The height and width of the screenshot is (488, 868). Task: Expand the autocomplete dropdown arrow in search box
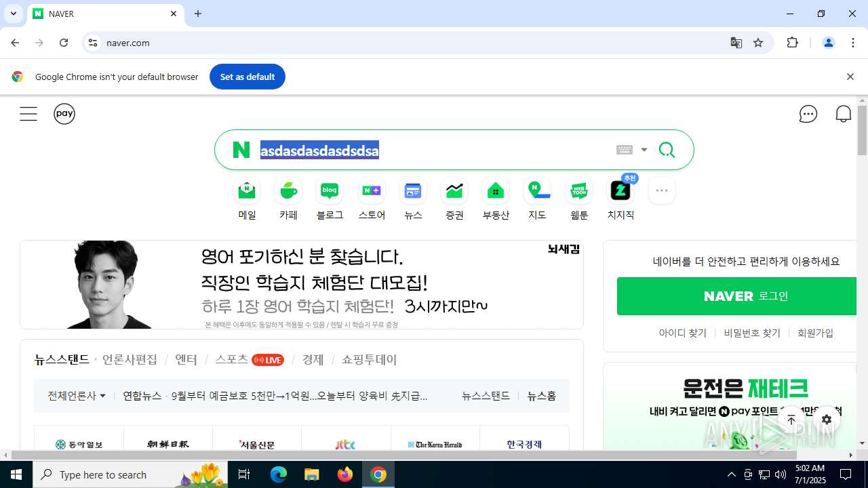tap(644, 150)
